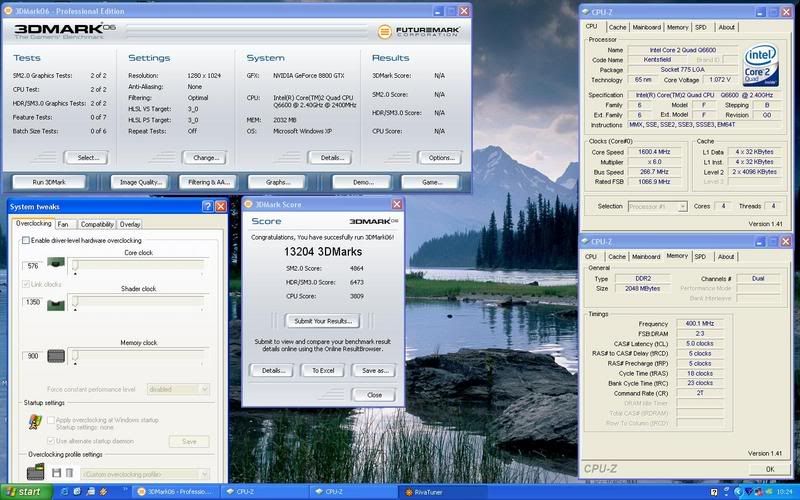Enable driver-level hardware overclocking checkbox
This screenshot has height=500, width=800.
click(25, 241)
